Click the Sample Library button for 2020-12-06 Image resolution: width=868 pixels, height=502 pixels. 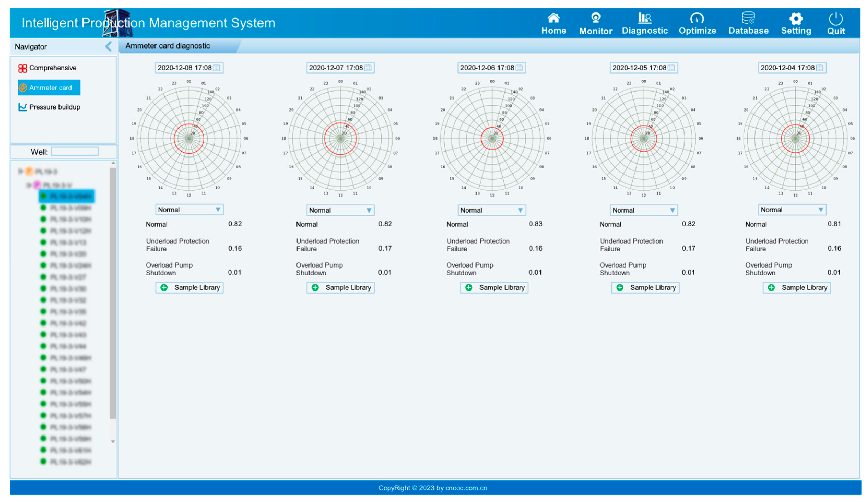click(x=494, y=288)
